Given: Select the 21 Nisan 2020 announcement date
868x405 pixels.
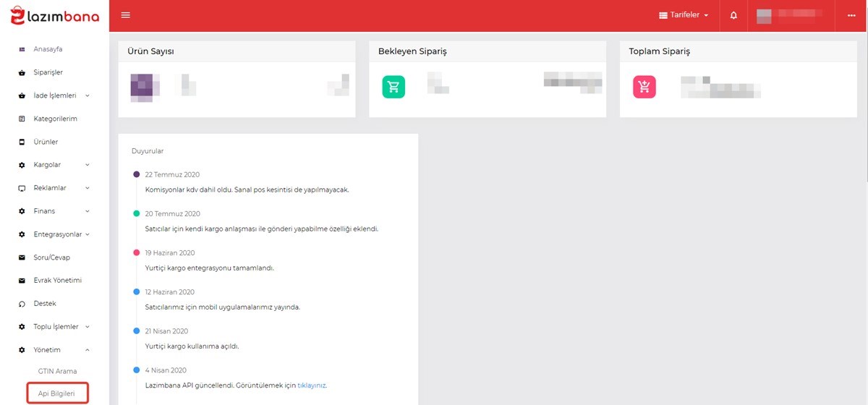Looking at the screenshot, I should click(x=168, y=331).
